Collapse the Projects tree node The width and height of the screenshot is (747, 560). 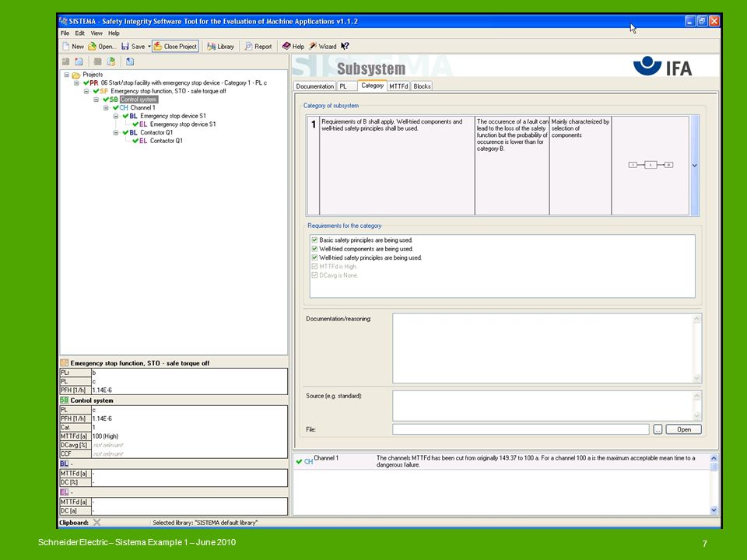click(x=67, y=75)
